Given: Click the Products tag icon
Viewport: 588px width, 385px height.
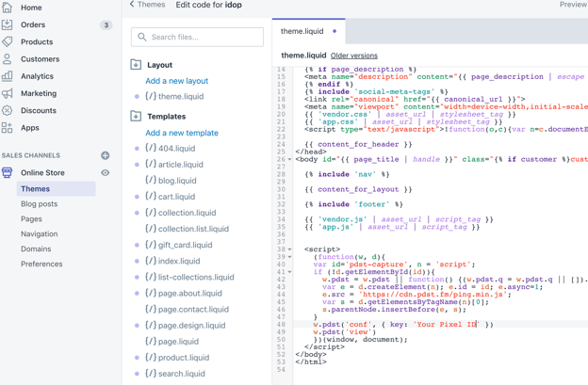Looking at the screenshot, I should pos(8,41).
